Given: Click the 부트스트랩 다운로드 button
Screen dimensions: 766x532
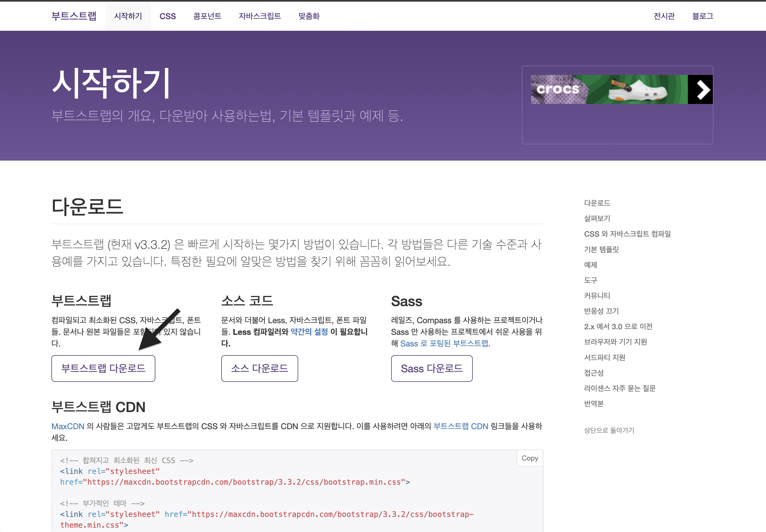Looking at the screenshot, I should pyautogui.click(x=103, y=368).
